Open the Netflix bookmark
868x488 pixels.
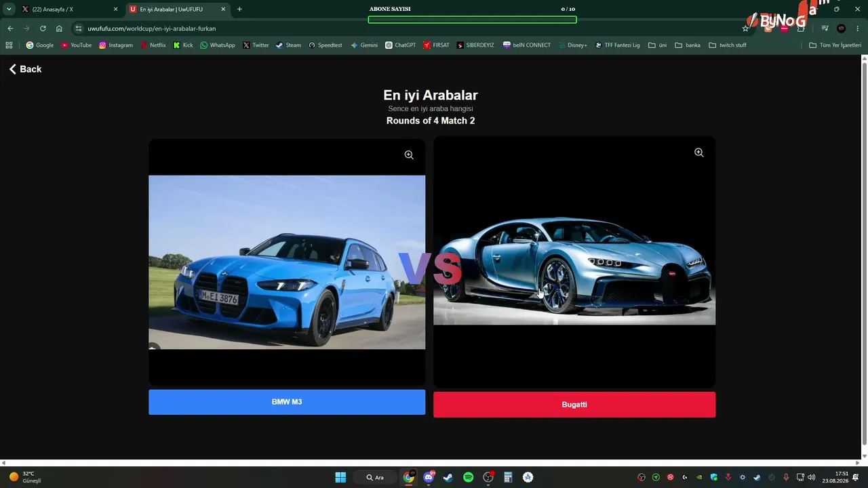click(153, 45)
